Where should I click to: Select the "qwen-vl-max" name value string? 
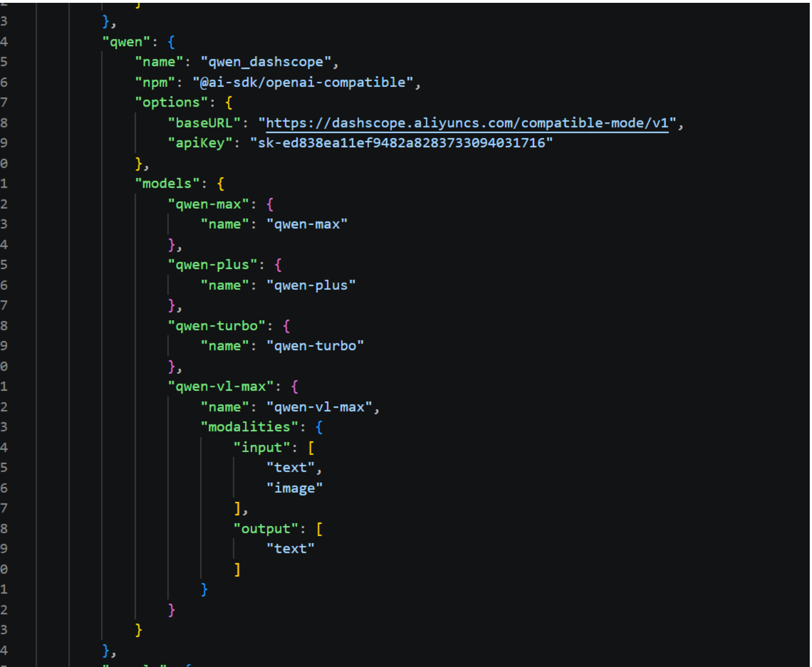[x=319, y=407]
